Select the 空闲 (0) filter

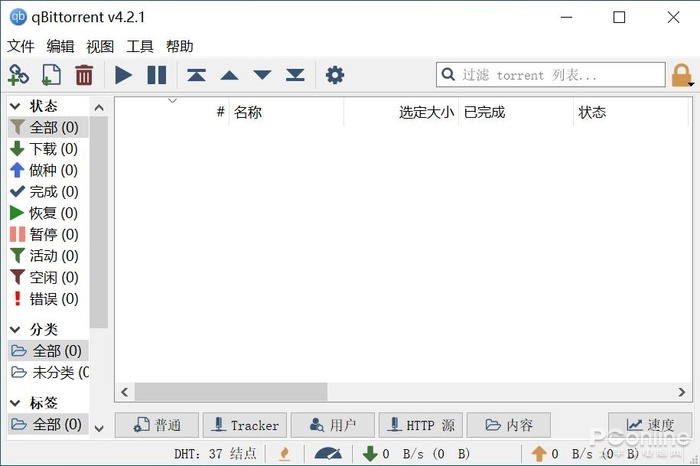coord(48,277)
